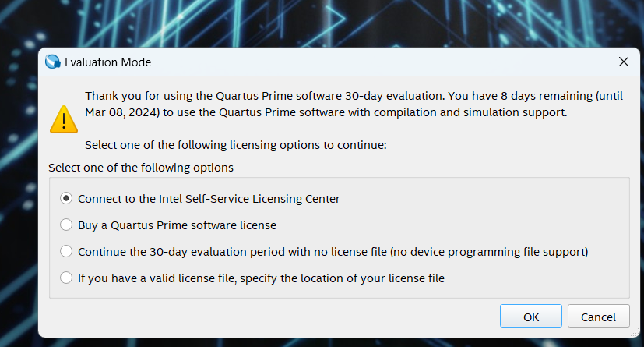Screen dimensions: 644x347
Task: Click the 30-day evaluation thank-you message
Action: [311, 96]
